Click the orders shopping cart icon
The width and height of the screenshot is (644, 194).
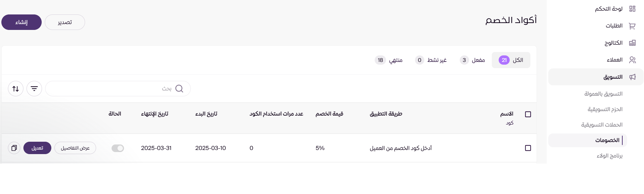[x=632, y=26]
